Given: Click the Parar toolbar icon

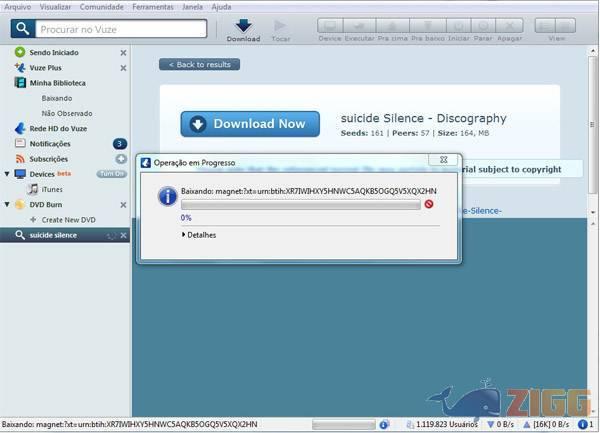Looking at the screenshot, I should point(483,26).
